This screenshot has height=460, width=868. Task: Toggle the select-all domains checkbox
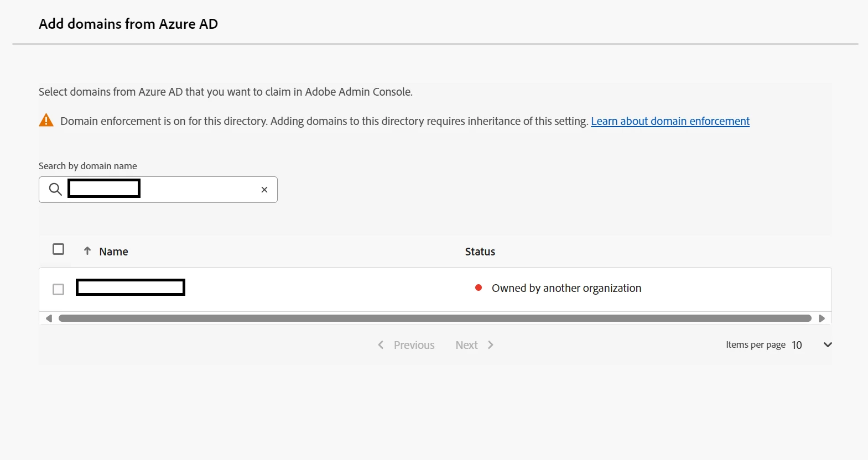[58, 249]
